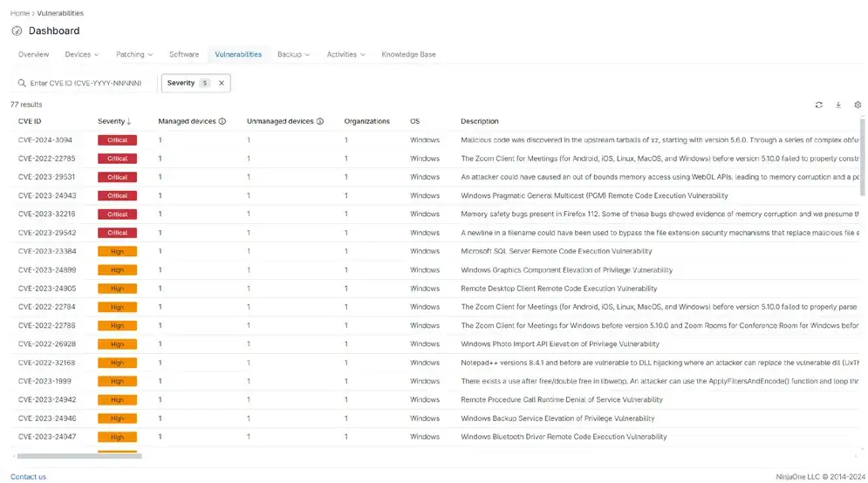Screen dimensions: 868x483
Task: Open CVE-2022-26928 entry
Action: pos(46,344)
